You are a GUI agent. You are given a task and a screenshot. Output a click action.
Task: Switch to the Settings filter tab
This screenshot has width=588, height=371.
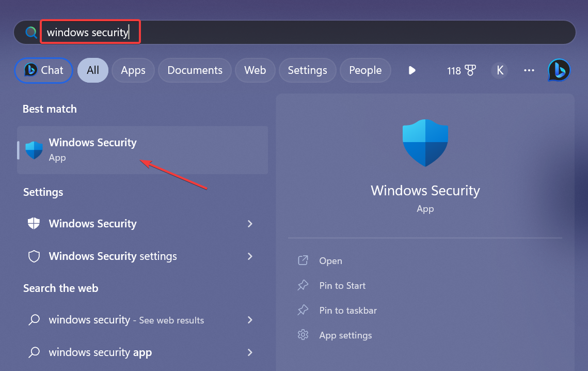coord(308,70)
